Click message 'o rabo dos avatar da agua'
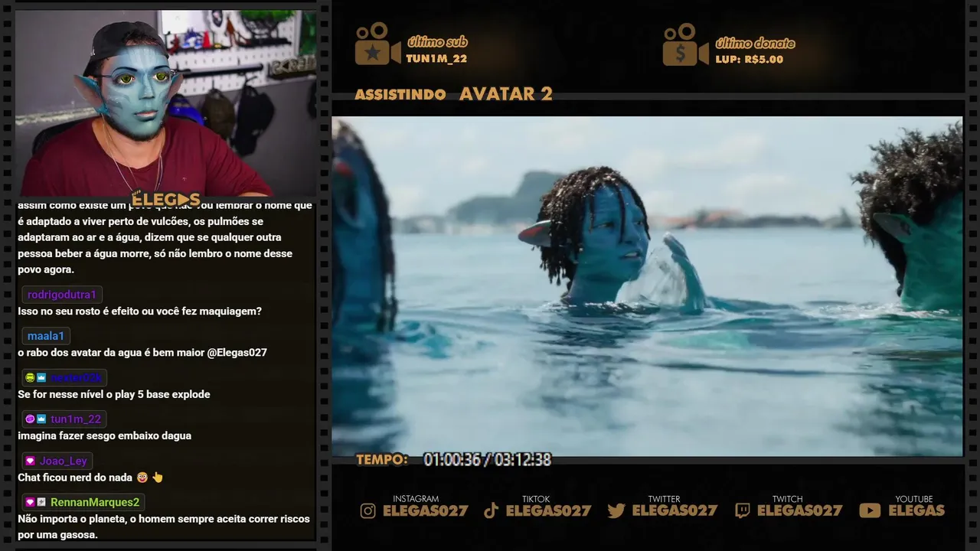 142,353
